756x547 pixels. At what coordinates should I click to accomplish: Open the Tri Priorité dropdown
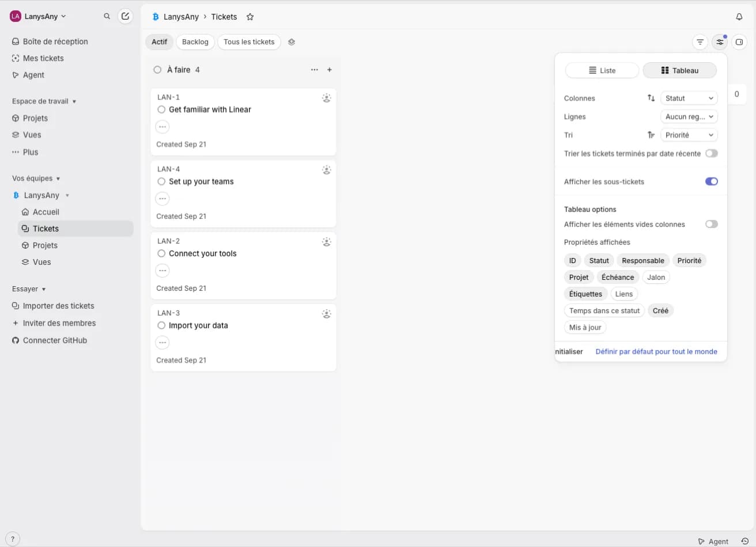point(689,135)
